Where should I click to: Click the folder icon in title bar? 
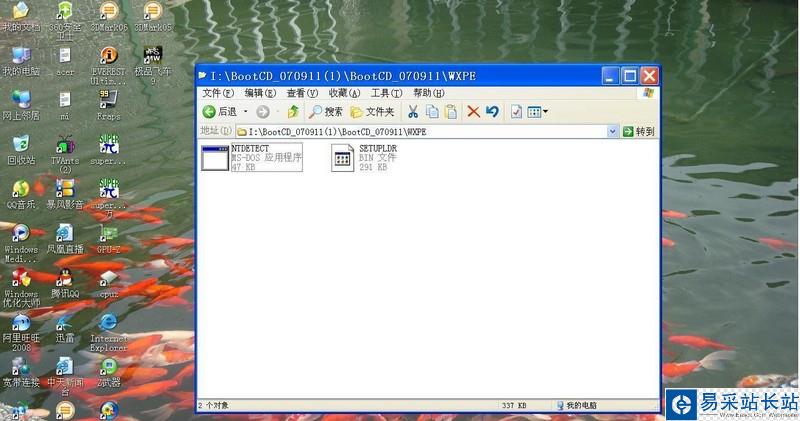[x=203, y=76]
